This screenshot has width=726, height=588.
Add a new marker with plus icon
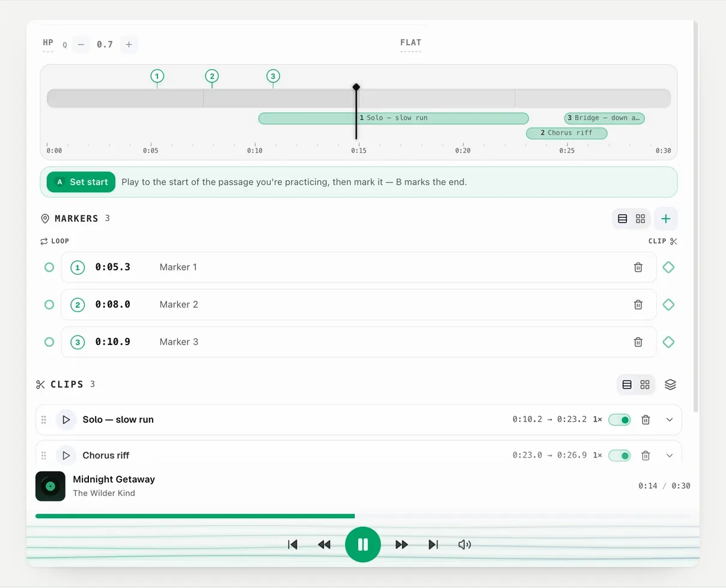click(666, 219)
